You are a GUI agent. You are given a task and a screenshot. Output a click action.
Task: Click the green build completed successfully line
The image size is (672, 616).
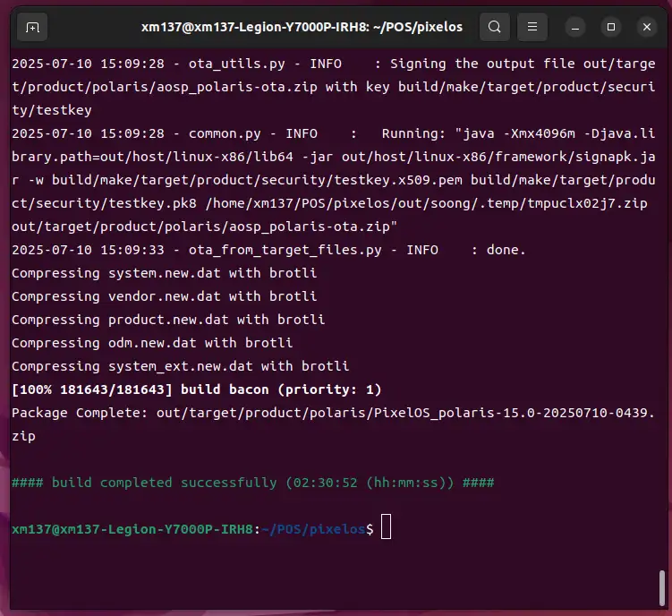click(x=252, y=483)
